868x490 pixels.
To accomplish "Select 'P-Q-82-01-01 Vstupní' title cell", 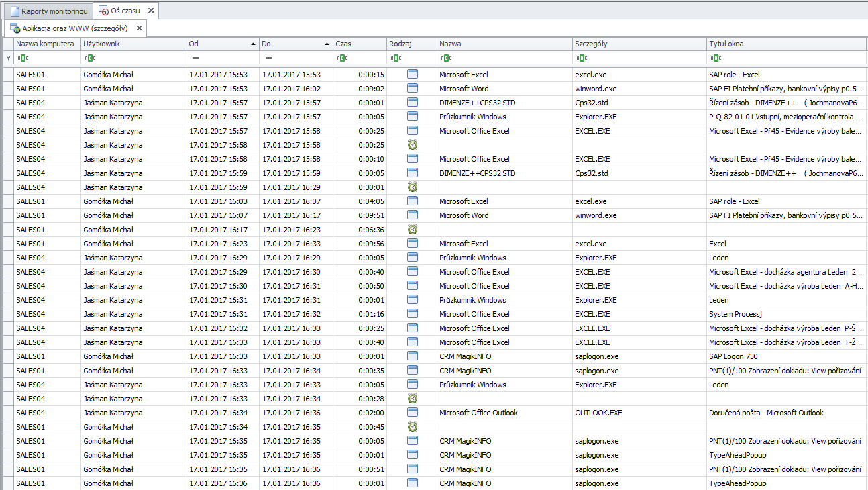I will (x=787, y=117).
